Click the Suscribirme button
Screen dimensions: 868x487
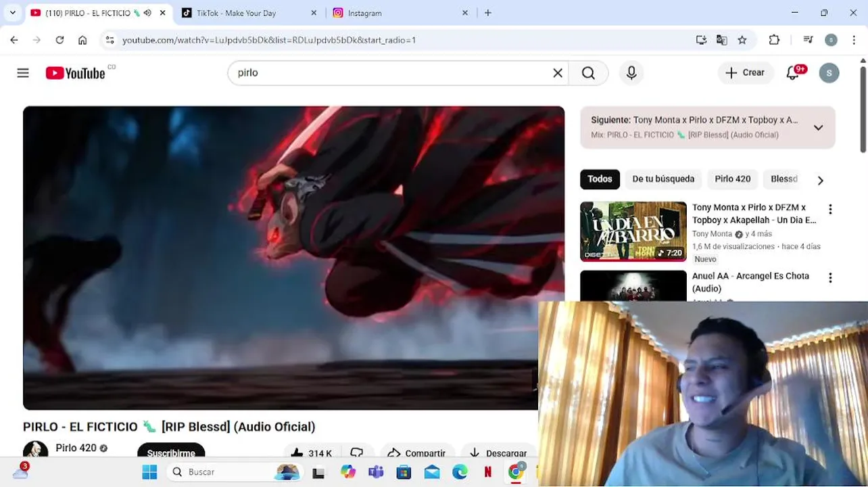pyautogui.click(x=171, y=451)
